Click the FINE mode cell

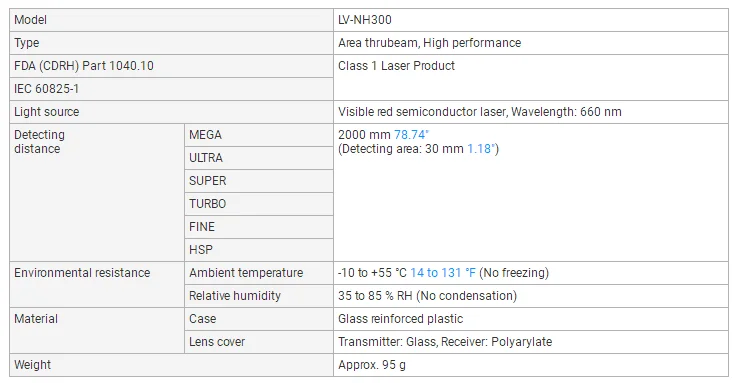coord(258,227)
